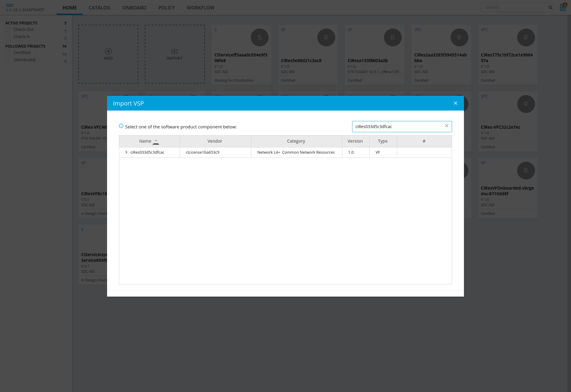Open CiRes5e06d21c3ac8 resource avatar icon
This screenshot has height=392, width=571.
click(x=326, y=37)
